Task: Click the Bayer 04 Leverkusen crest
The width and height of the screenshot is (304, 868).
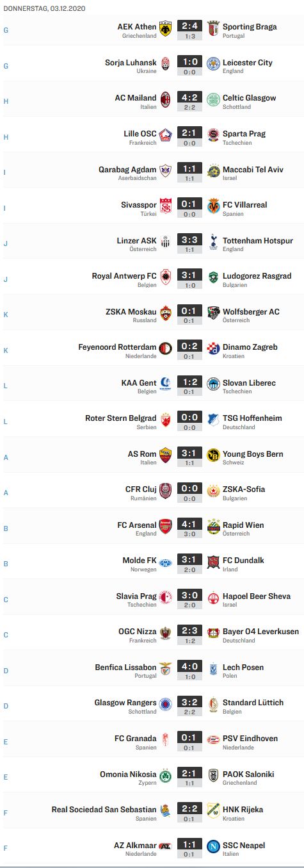Action: 213,634
